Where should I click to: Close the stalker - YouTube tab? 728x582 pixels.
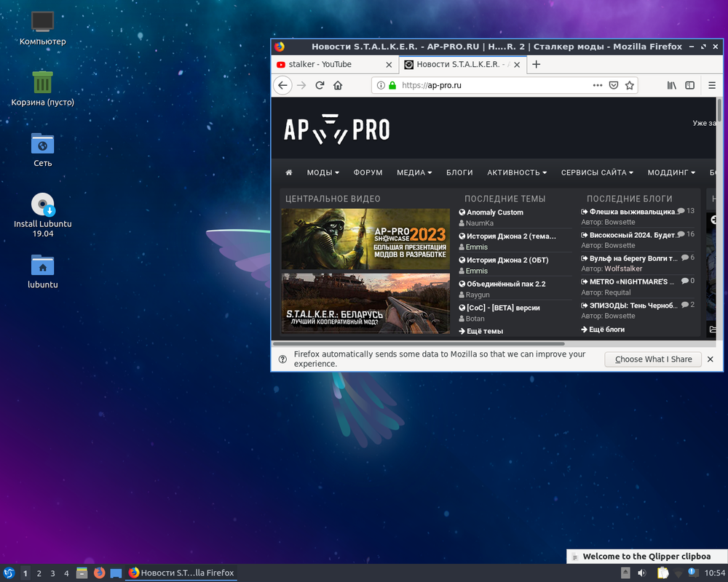[x=389, y=65]
